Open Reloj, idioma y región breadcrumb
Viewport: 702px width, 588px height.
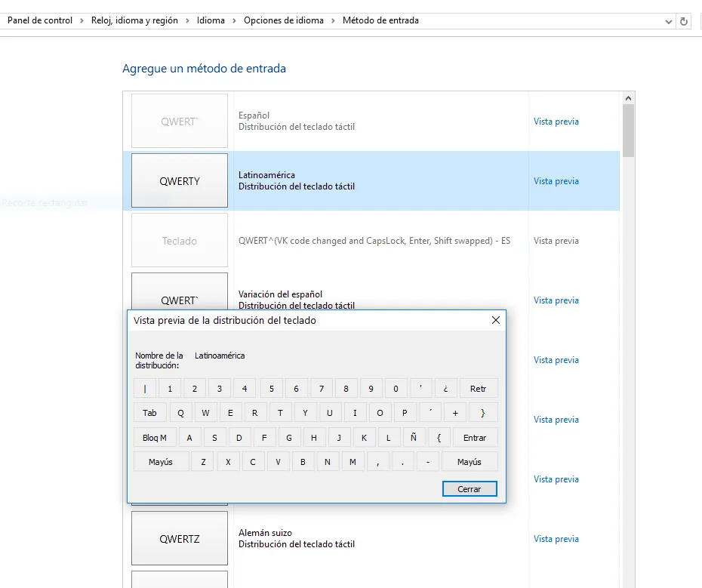point(134,20)
